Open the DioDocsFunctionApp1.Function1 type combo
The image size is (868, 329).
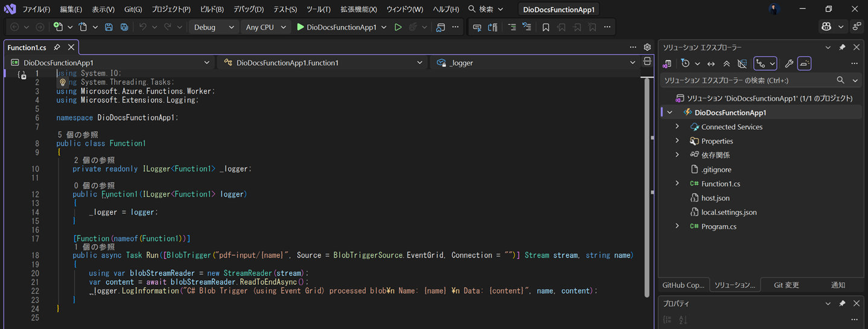pos(322,62)
